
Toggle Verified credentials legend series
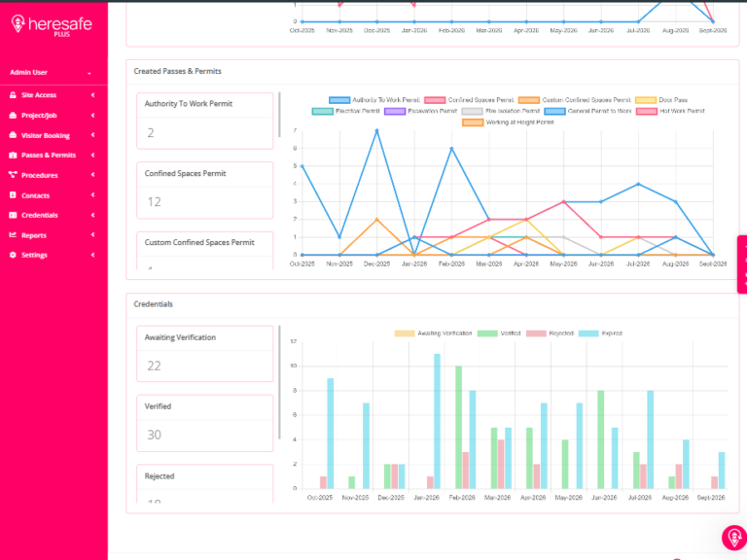tap(499, 333)
